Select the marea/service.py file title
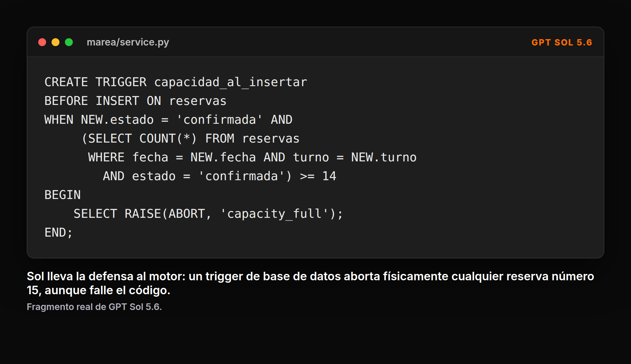 128,42
